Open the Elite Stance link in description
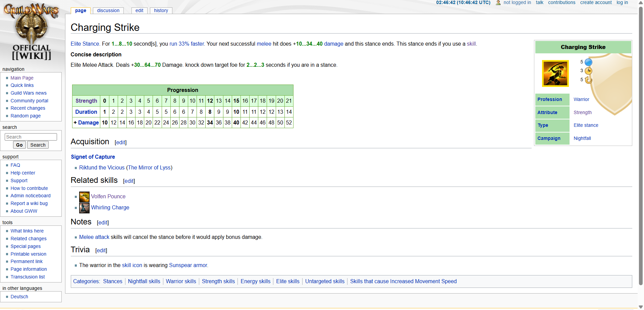 pyautogui.click(x=85, y=44)
